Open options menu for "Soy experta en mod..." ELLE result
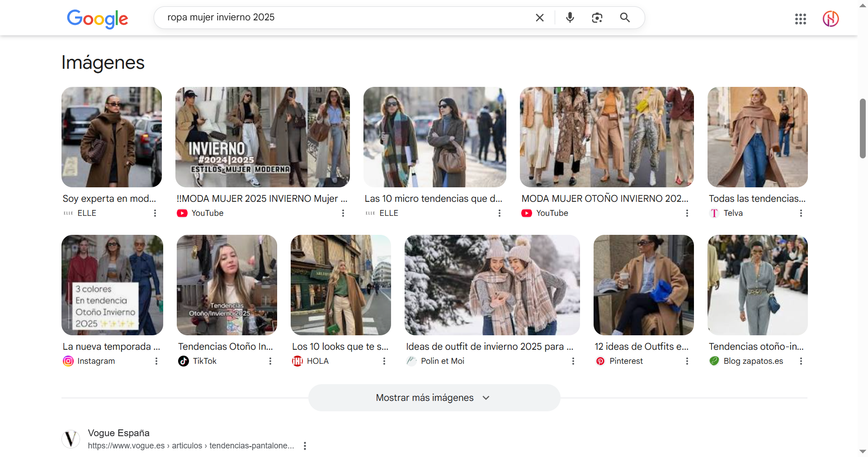The height and width of the screenshot is (457, 868). coord(155,213)
